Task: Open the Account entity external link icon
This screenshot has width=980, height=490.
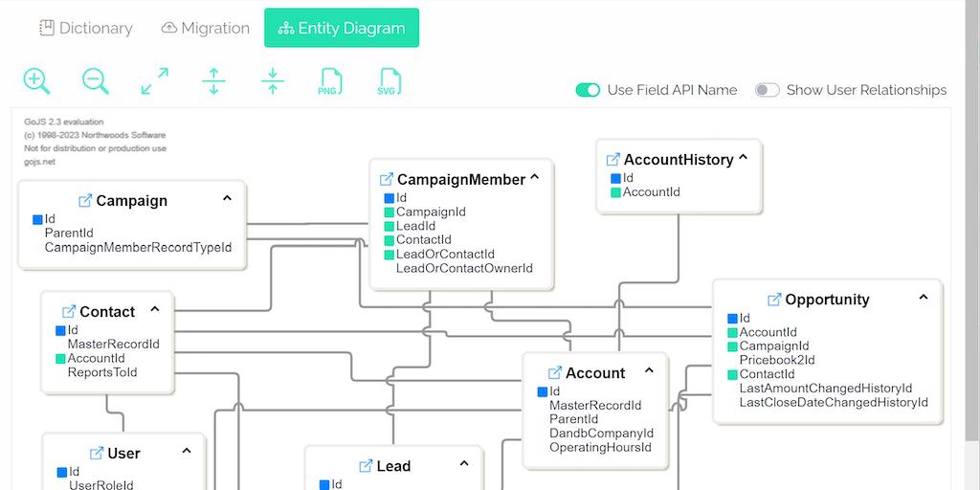Action: 555,373
